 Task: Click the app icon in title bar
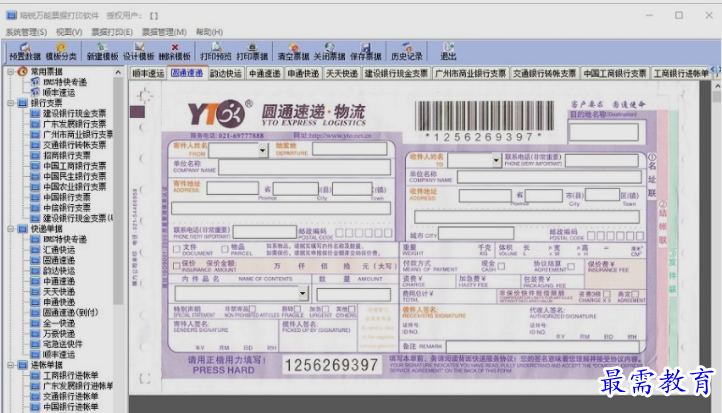[x=12, y=15]
